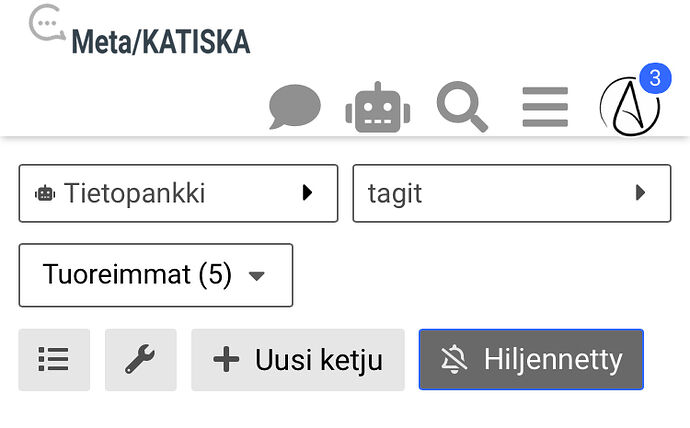The image size is (690, 428).
Task: Click the site logo speech bubble icon
Action: coord(46,24)
